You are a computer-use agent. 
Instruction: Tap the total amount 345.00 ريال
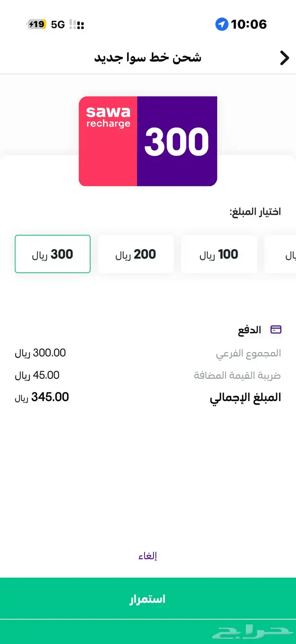42,397
